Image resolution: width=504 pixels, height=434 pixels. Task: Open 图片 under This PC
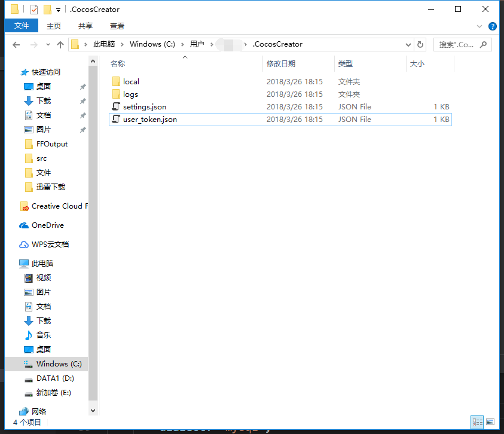[44, 292]
